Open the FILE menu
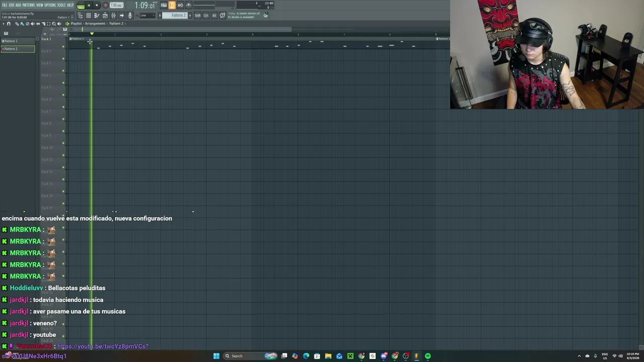The height and width of the screenshot is (362, 644). point(5,5)
